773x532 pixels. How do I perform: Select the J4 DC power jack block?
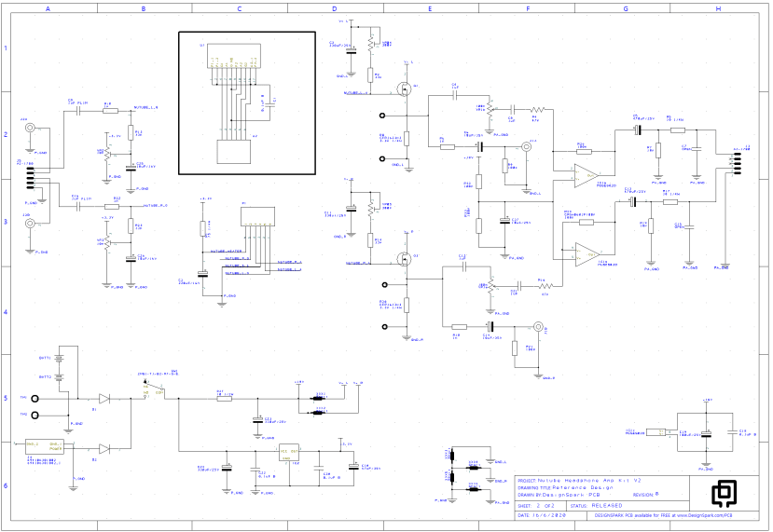(x=45, y=447)
